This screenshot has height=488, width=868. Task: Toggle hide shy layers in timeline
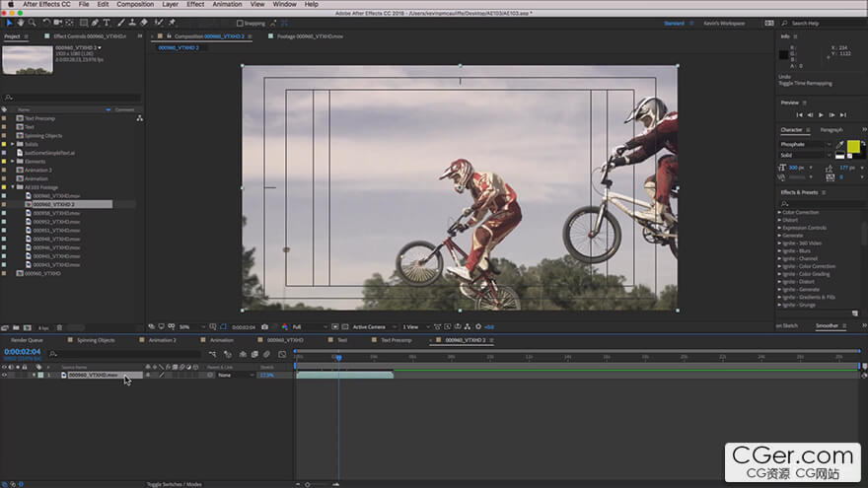(x=243, y=354)
